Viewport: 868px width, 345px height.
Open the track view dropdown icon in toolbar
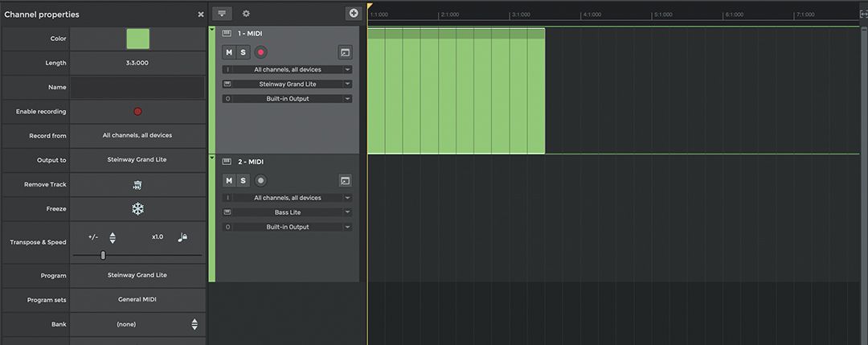click(222, 14)
